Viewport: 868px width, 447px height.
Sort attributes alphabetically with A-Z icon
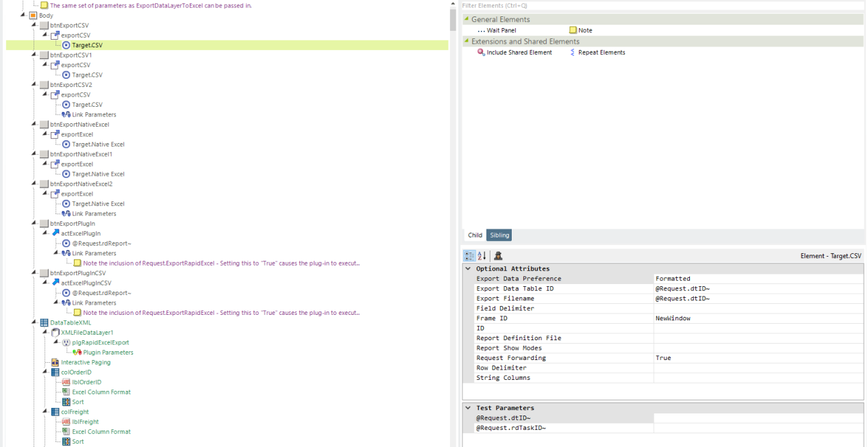482,255
